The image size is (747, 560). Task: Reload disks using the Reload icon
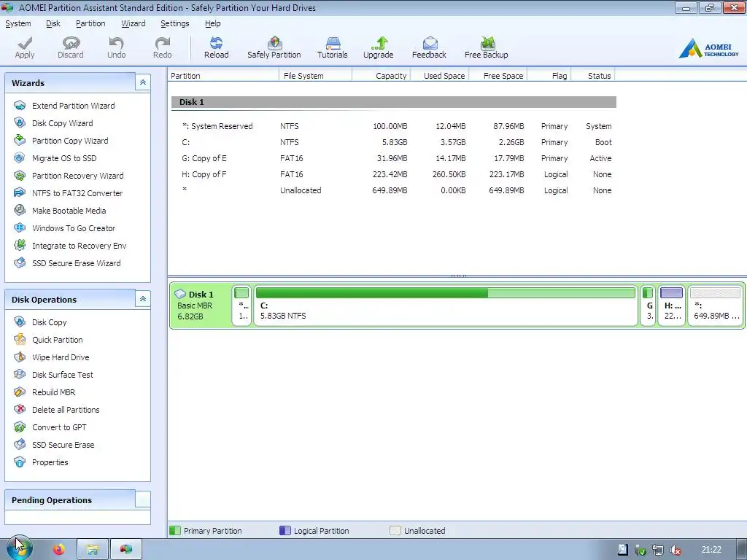pos(216,43)
